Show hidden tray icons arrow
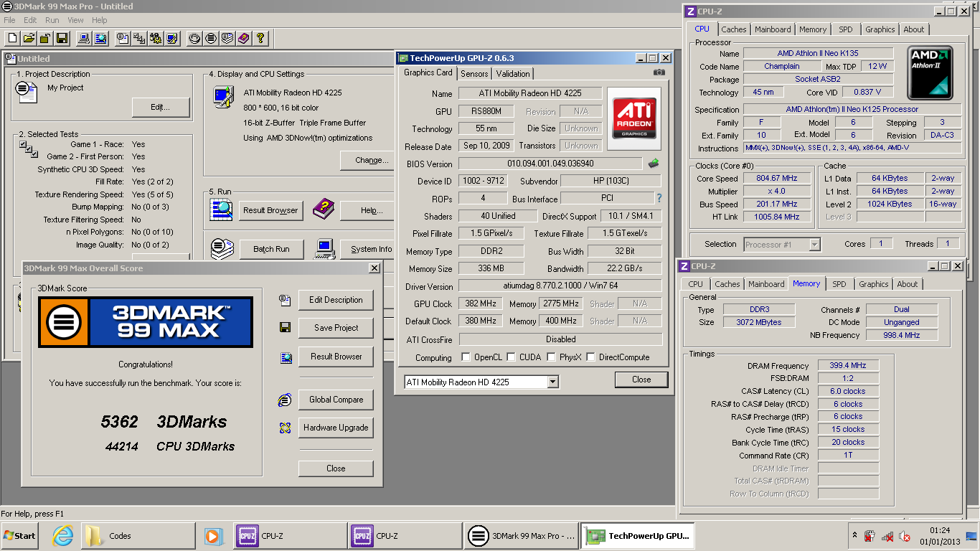Image resolution: width=980 pixels, height=551 pixels. (x=855, y=535)
